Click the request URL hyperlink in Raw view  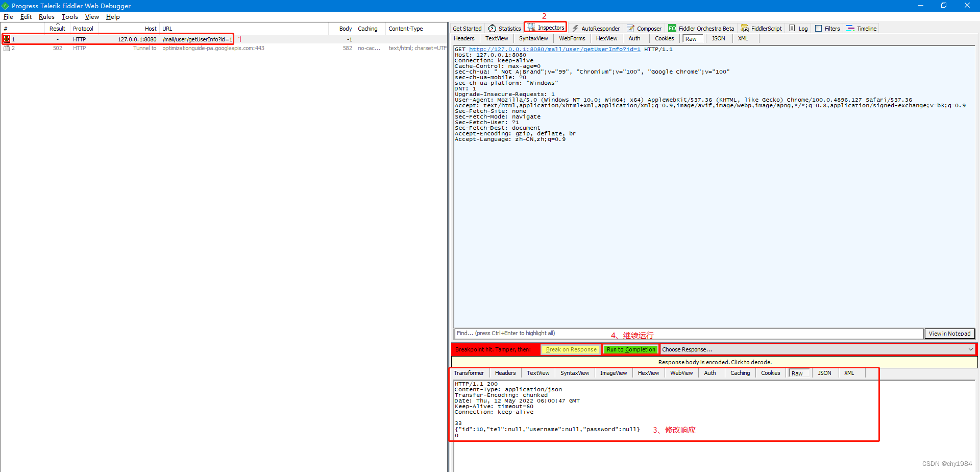click(x=554, y=50)
